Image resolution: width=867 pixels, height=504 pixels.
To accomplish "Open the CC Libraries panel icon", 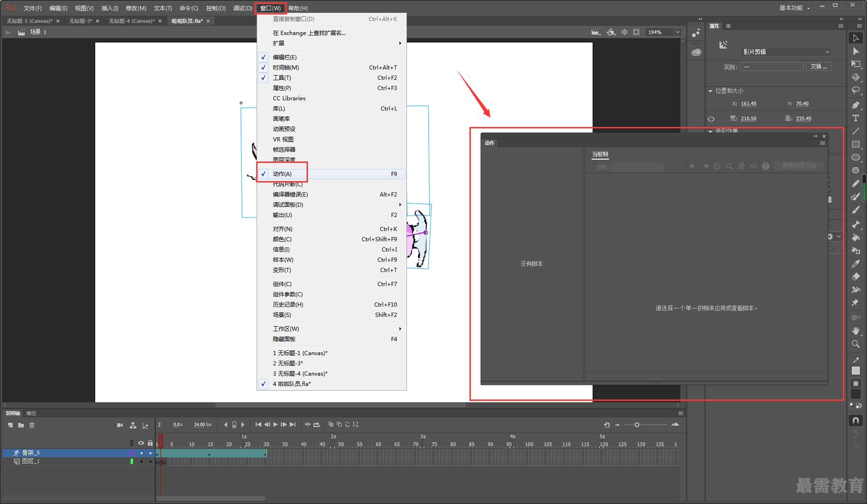I will pos(696,52).
